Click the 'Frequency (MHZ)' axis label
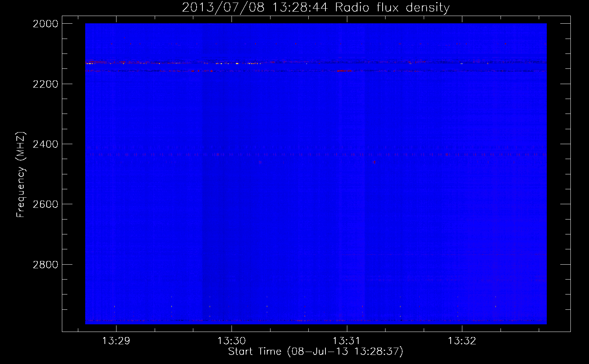Screen dimensions: 589x364 click(21, 175)
